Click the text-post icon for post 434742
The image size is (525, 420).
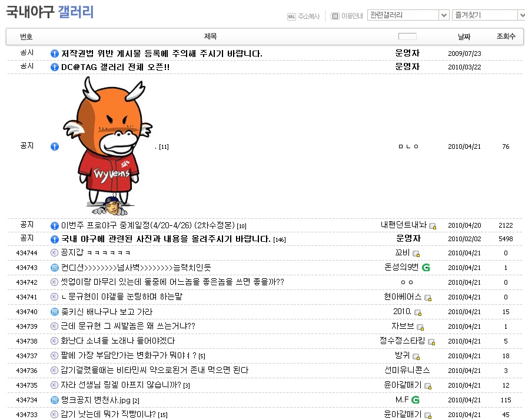tap(54, 282)
